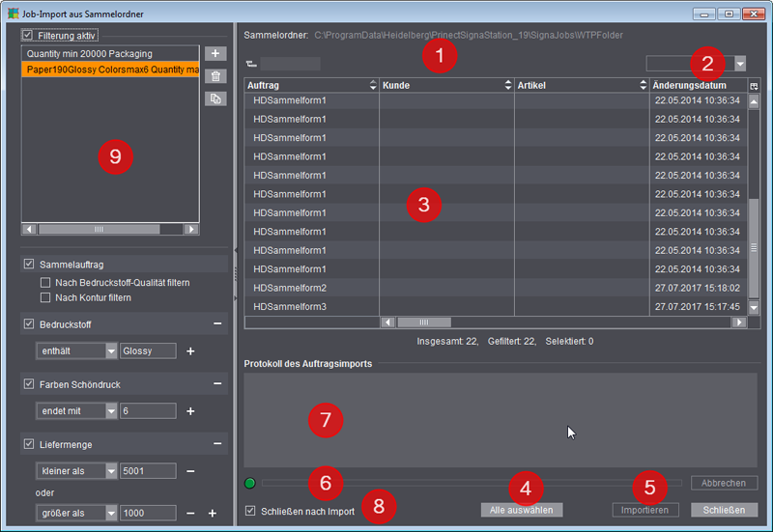Click the Änderungsdatum column header

point(699,85)
